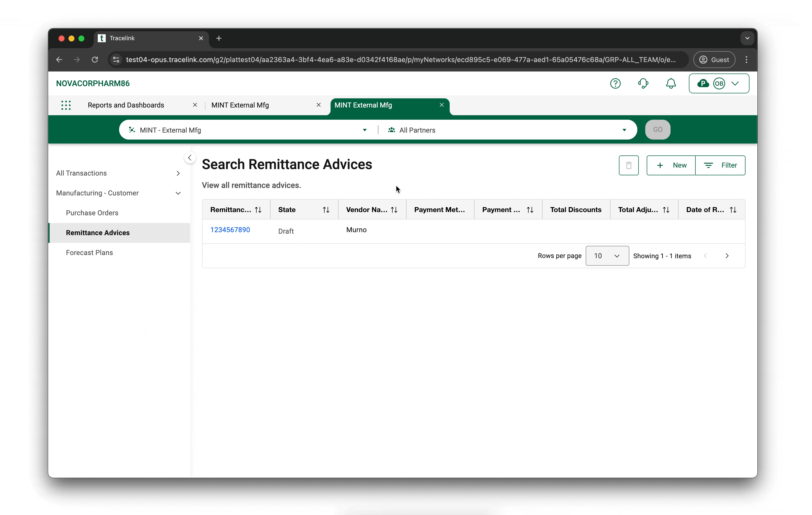812x515 pixels.
Task: Click the browser address bar URL
Action: point(401,60)
